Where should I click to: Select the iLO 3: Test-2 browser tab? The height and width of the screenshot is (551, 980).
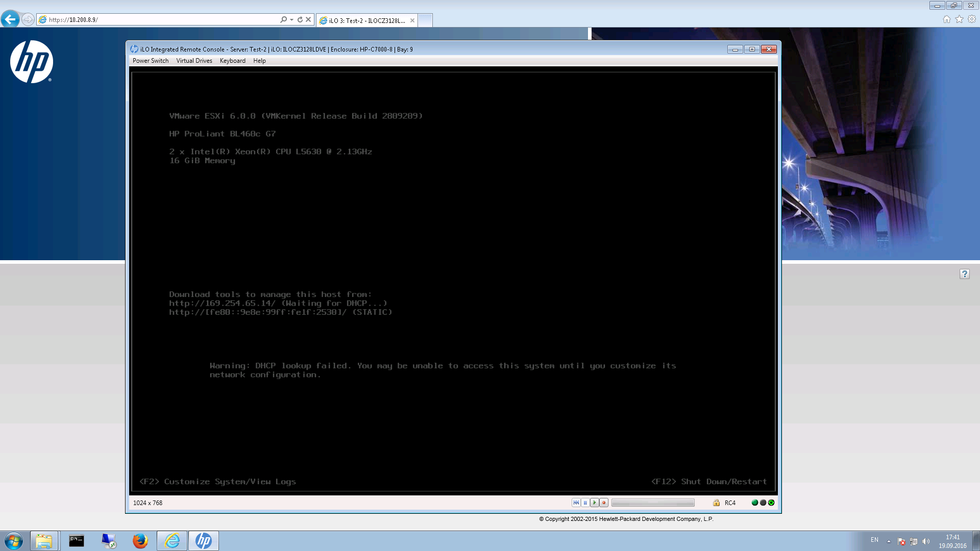click(366, 20)
